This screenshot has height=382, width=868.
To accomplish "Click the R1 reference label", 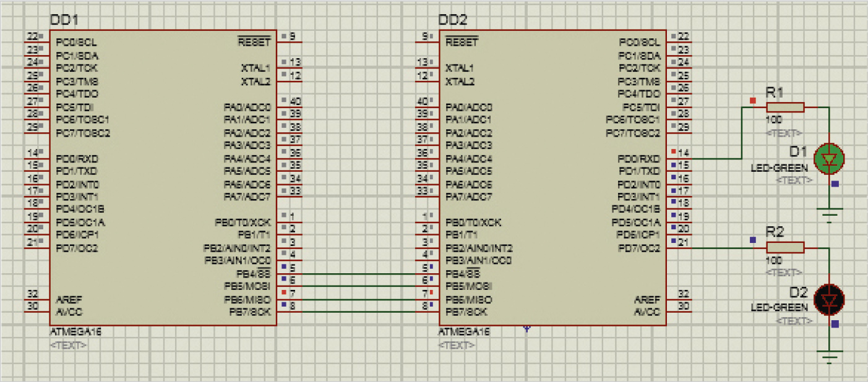I will (x=775, y=92).
